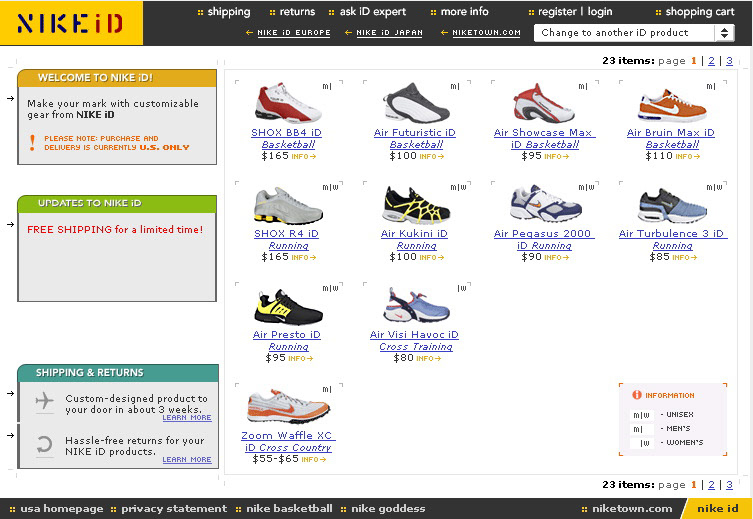Select the Air Visi Havoc iD shoe image

click(416, 305)
